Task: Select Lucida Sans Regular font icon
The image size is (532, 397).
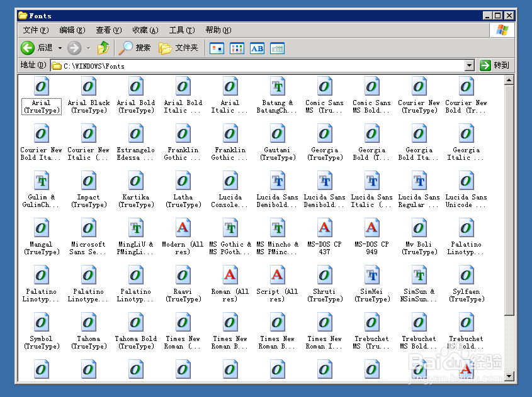Action: 419,181
